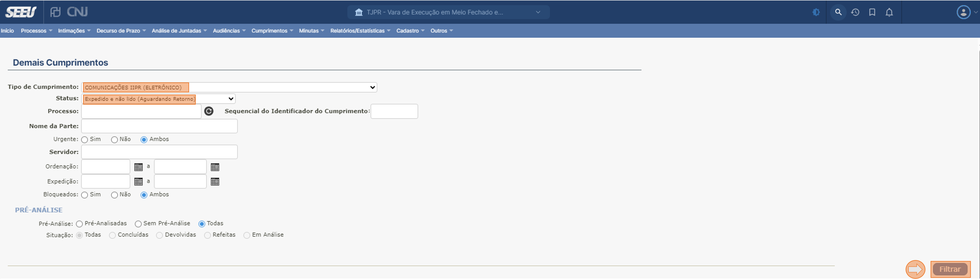Focus the Ordenação end date field
The width and height of the screenshot is (980, 279).
click(180, 167)
